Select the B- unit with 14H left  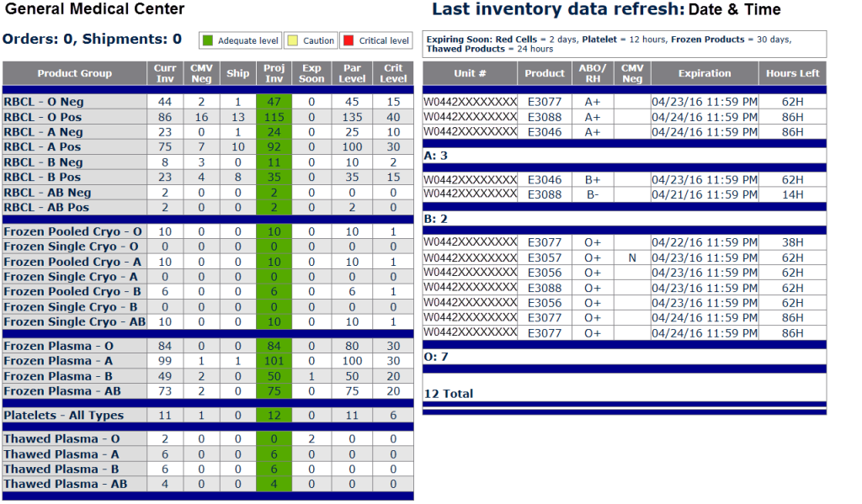click(x=593, y=194)
